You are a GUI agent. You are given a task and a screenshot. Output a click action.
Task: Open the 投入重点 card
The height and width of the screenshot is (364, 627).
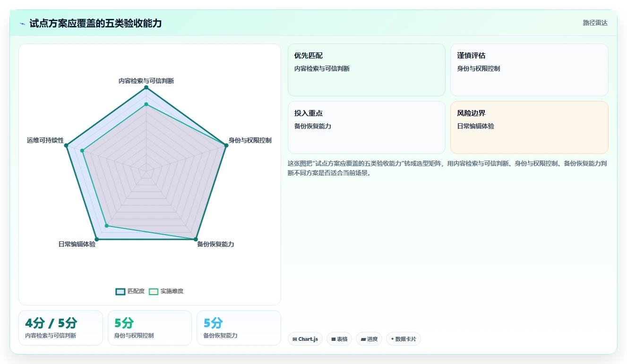[x=366, y=127]
